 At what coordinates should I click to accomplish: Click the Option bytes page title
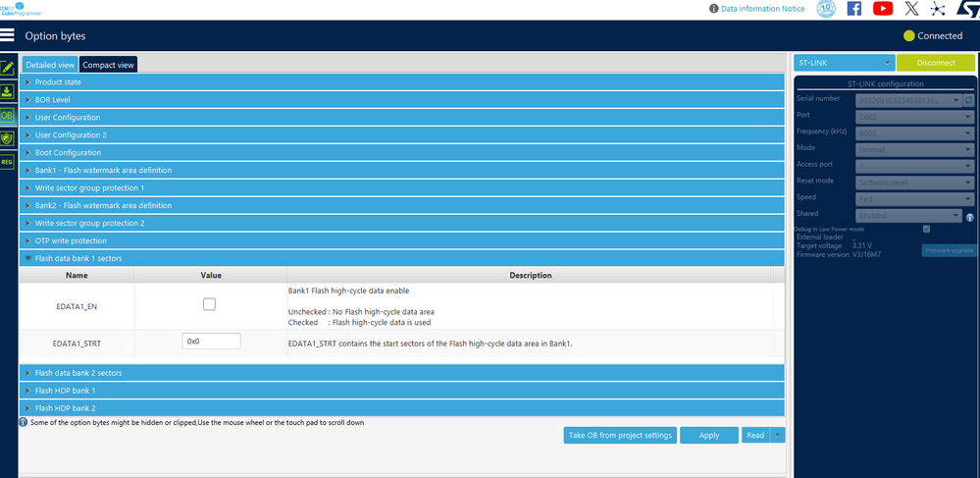(x=55, y=36)
